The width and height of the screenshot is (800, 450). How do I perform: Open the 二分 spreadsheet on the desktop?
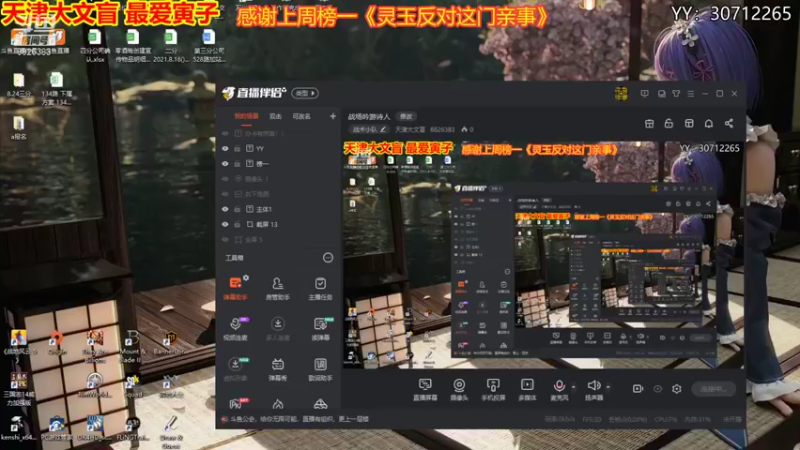(x=170, y=46)
